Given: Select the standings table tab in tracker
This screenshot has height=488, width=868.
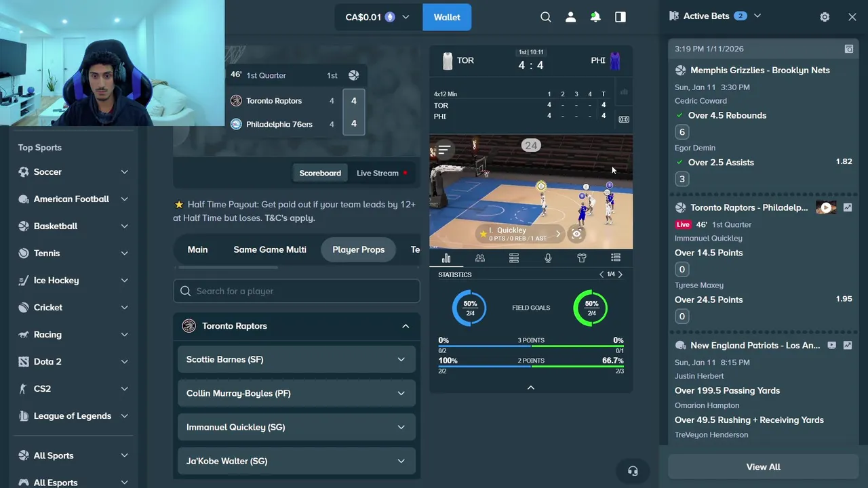Looking at the screenshot, I should (514, 258).
